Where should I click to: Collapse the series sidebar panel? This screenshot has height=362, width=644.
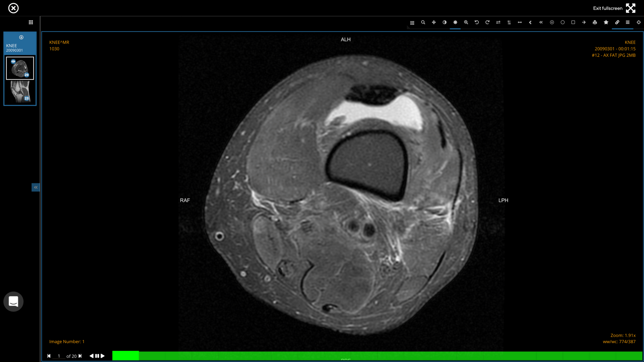(x=35, y=187)
